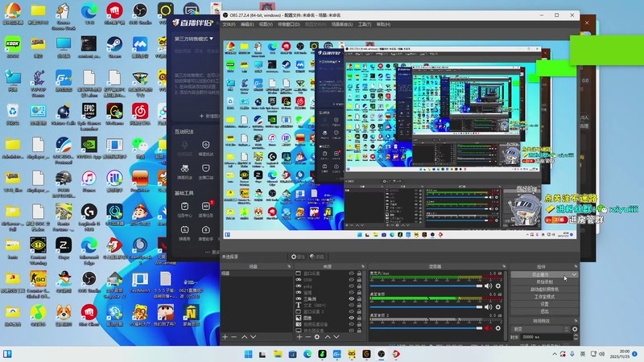Toggle visibility eye of pubg source
This screenshot has width=644, height=362.
[x=351, y=286]
